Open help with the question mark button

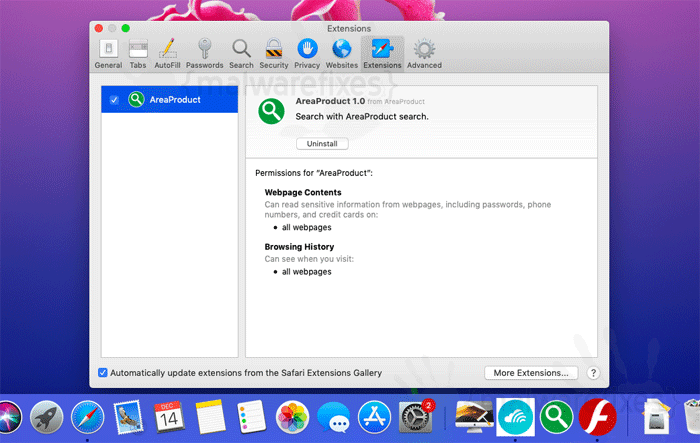pos(593,373)
